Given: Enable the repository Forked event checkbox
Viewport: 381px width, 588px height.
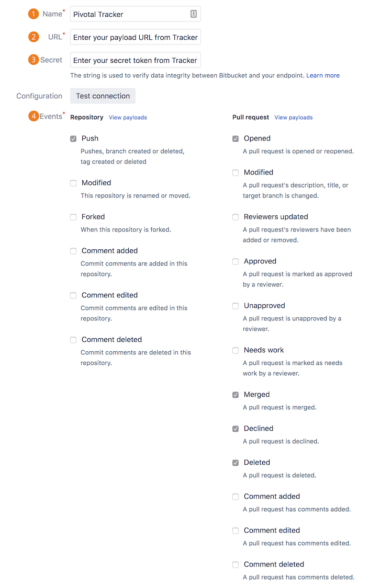Looking at the screenshot, I should coord(73,217).
